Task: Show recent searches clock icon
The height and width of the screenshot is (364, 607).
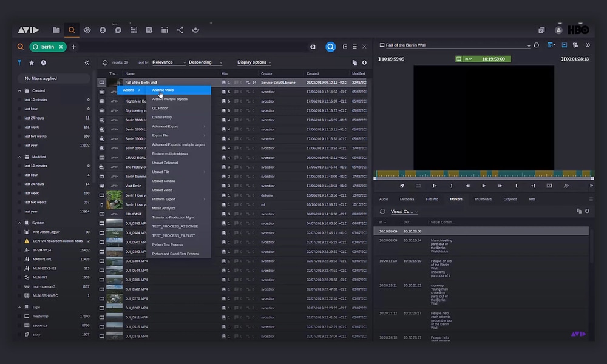Action: pos(43,62)
